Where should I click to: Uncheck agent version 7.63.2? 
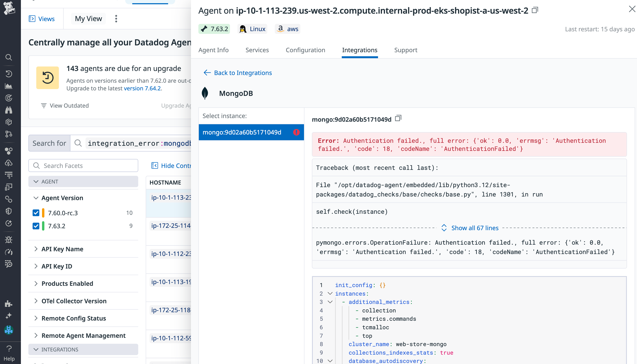[x=36, y=226]
